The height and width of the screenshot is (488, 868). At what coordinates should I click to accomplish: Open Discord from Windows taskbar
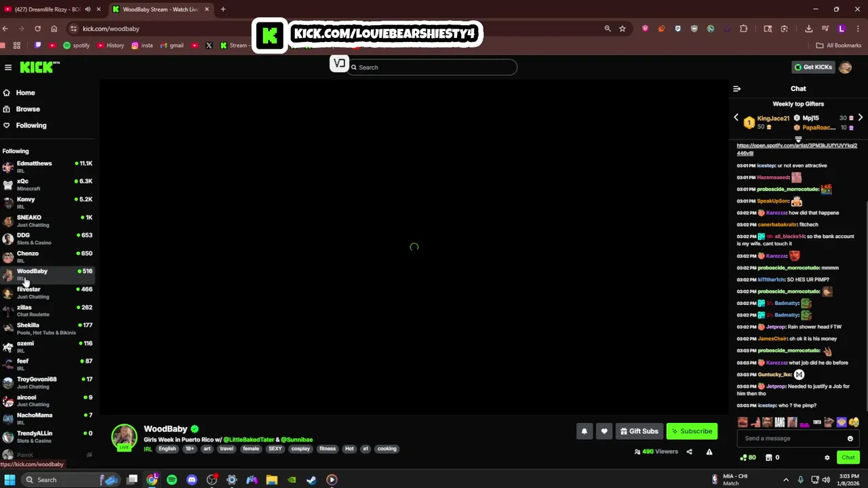pyautogui.click(x=192, y=480)
